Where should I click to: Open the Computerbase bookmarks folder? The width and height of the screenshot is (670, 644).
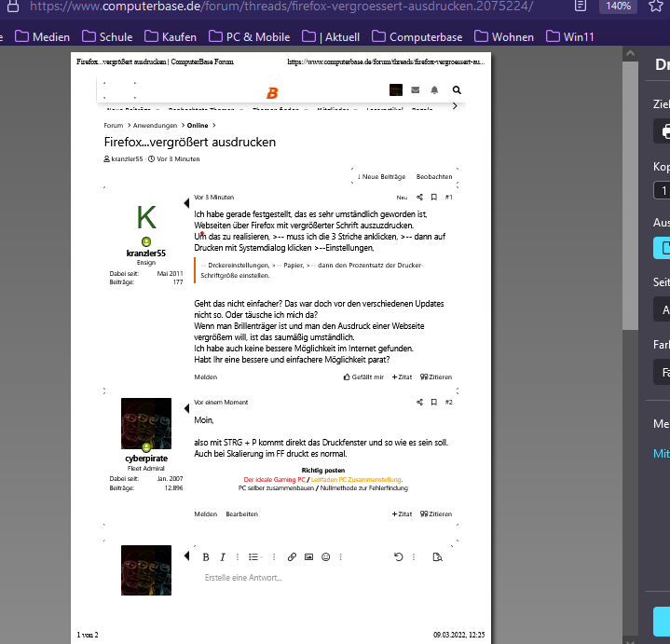tap(417, 37)
